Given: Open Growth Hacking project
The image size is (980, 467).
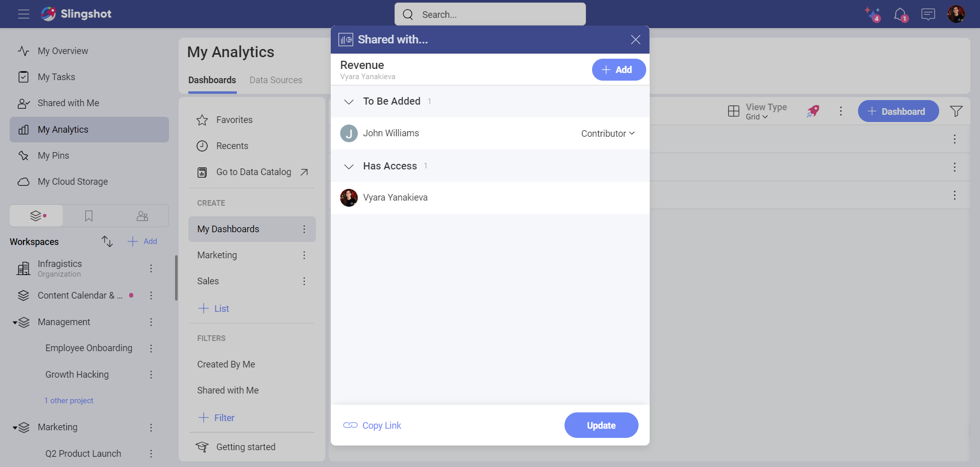Looking at the screenshot, I should point(77,375).
